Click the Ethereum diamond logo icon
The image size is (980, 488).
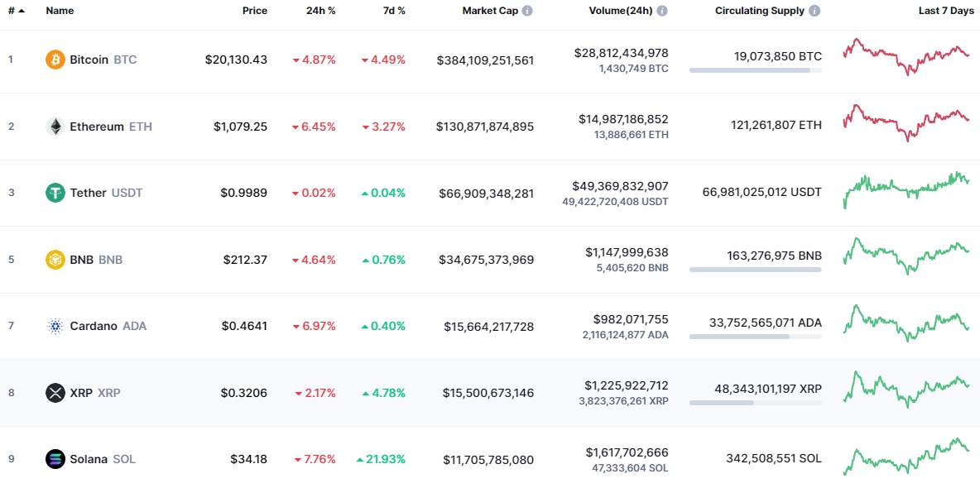pos(55,127)
